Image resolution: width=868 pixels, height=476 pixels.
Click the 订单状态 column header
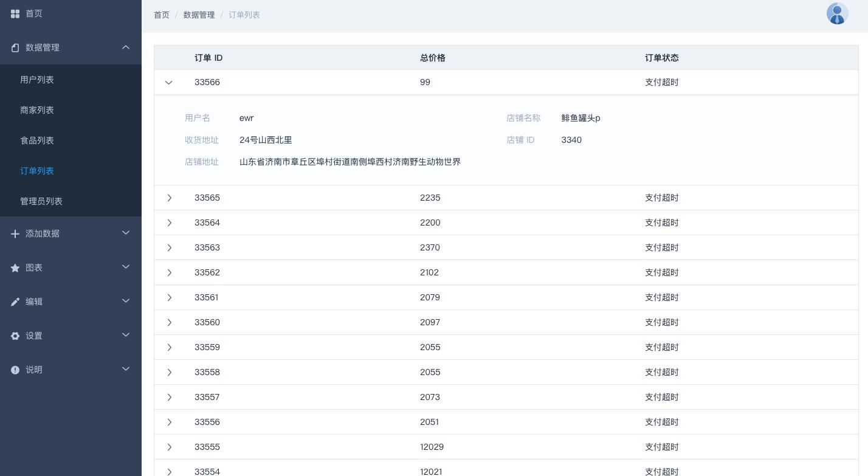tap(662, 58)
